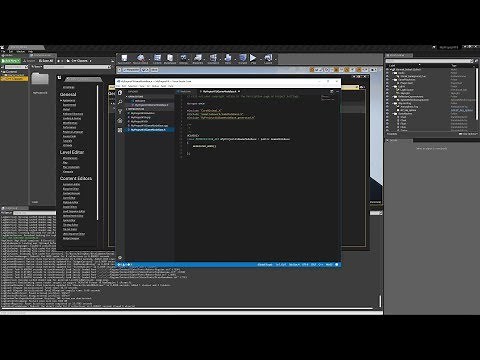Click the folder thumbnail in Content Browser
Viewport: 480px width, 360px height.
(x=40, y=79)
